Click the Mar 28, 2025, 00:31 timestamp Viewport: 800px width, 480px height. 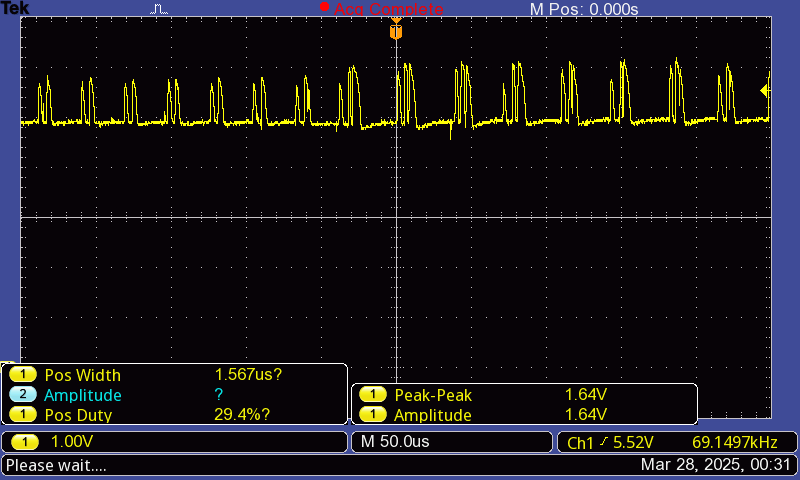coord(716,464)
